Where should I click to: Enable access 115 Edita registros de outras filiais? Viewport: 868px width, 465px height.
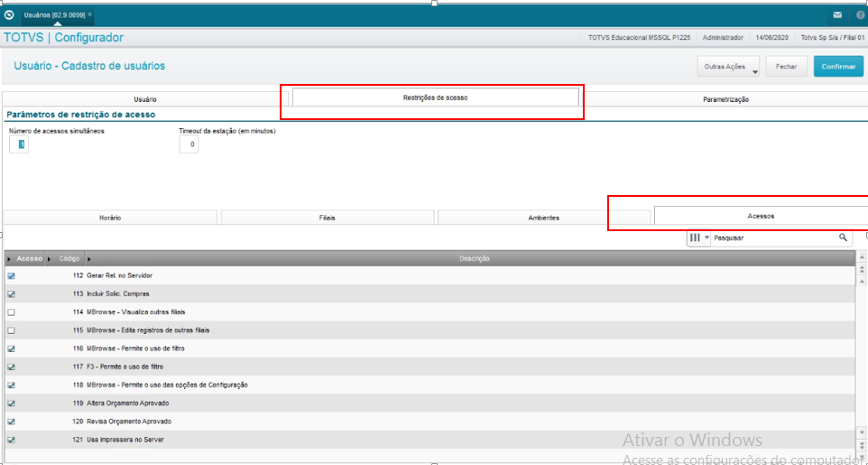(x=11, y=330)
